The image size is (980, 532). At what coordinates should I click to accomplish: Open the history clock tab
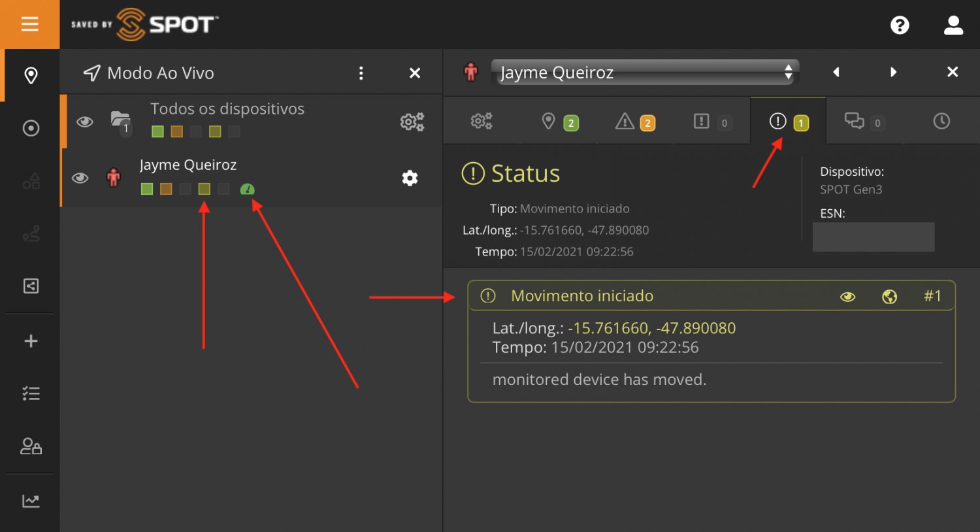pos(941,121)
